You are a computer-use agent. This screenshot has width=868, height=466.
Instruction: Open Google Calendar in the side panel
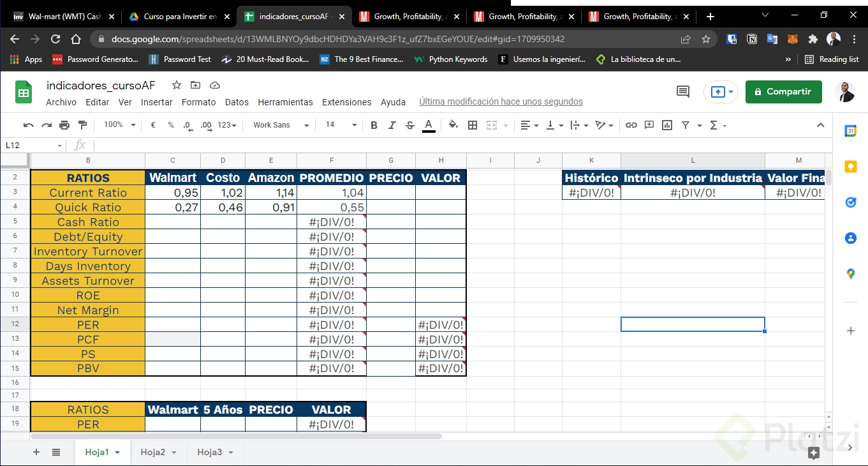coord(850,131)
